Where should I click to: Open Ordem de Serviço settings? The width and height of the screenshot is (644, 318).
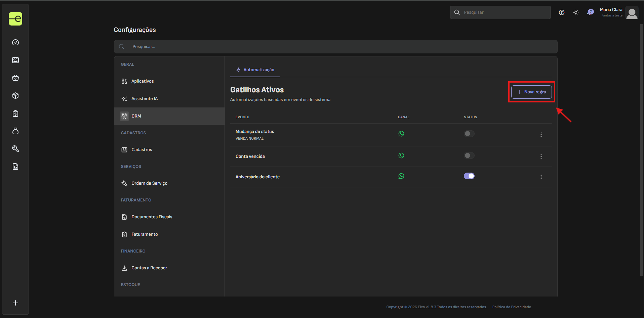click(x=169, y=183)
